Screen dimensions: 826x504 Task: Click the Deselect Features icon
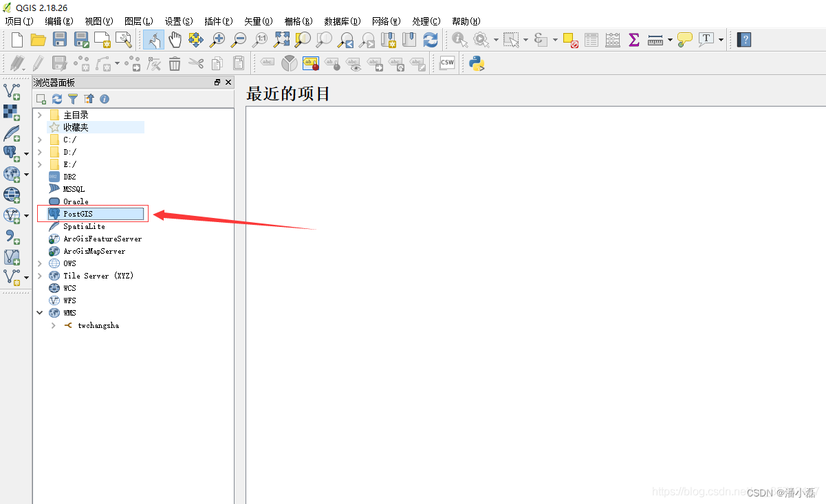570,40
